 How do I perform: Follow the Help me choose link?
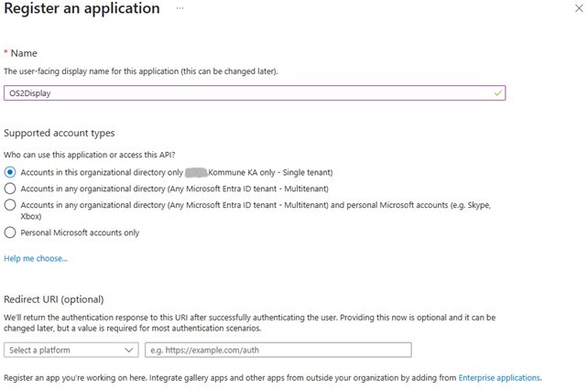coord(36,259)
